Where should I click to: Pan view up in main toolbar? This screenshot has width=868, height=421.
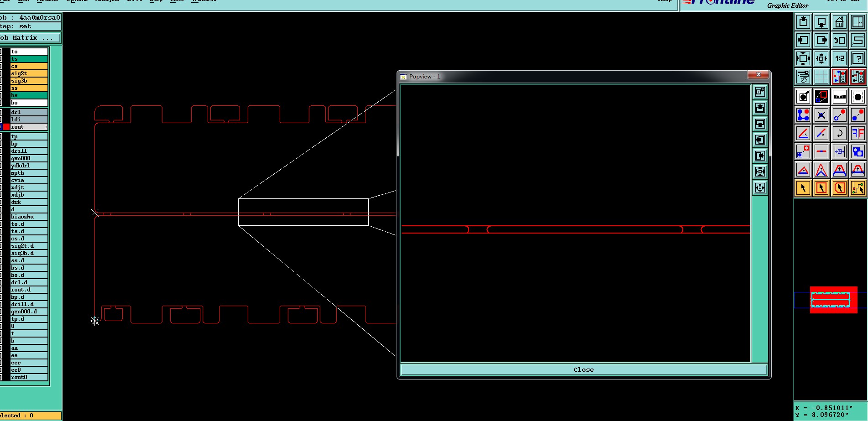[803, 22]
